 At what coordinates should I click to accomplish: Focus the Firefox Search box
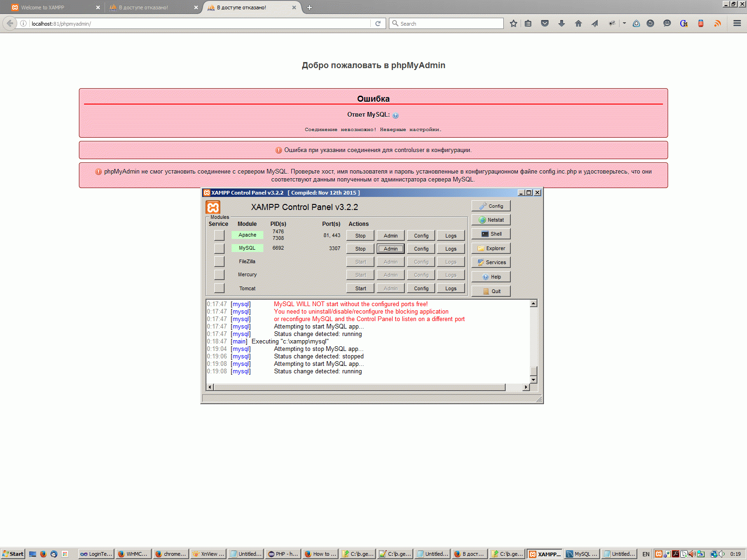[x=446, y=23]
